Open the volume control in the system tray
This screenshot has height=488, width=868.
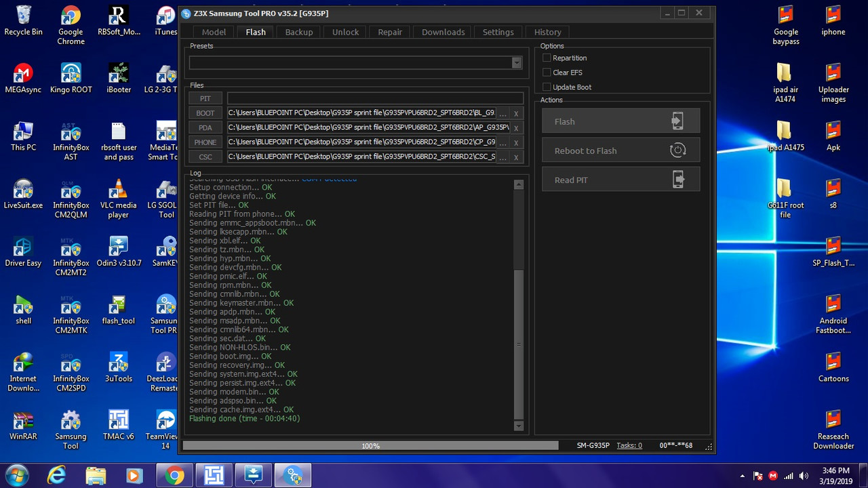(x=804, y=476)
